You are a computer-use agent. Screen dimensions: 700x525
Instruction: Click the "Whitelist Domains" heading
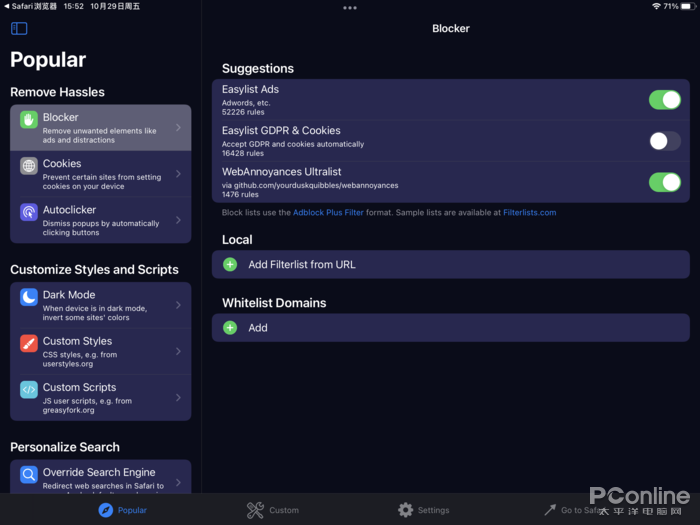pos(274,303)
